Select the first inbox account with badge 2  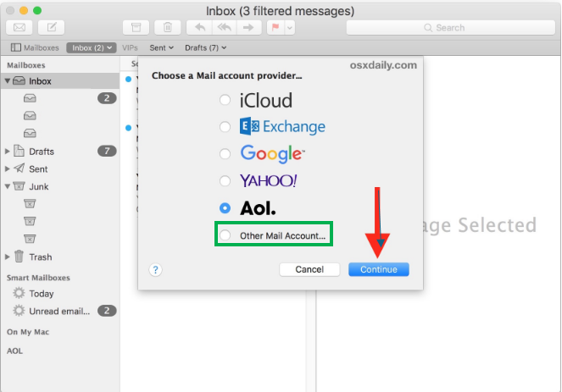click(x=60, y=98)
